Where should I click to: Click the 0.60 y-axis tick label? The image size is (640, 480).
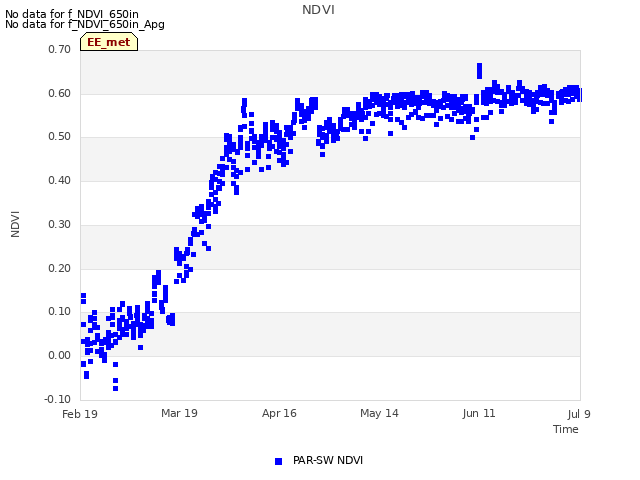[x=60, y=93]
